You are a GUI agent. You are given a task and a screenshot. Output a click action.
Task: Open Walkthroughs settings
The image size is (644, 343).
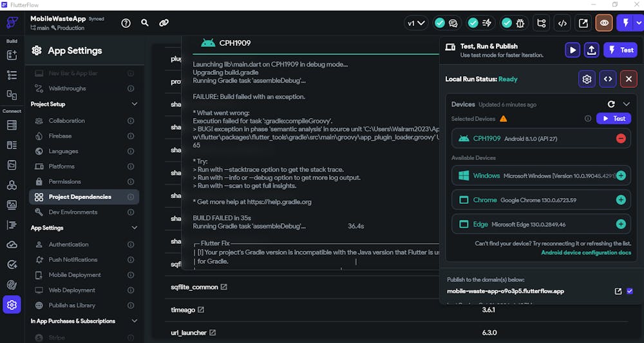84,88
